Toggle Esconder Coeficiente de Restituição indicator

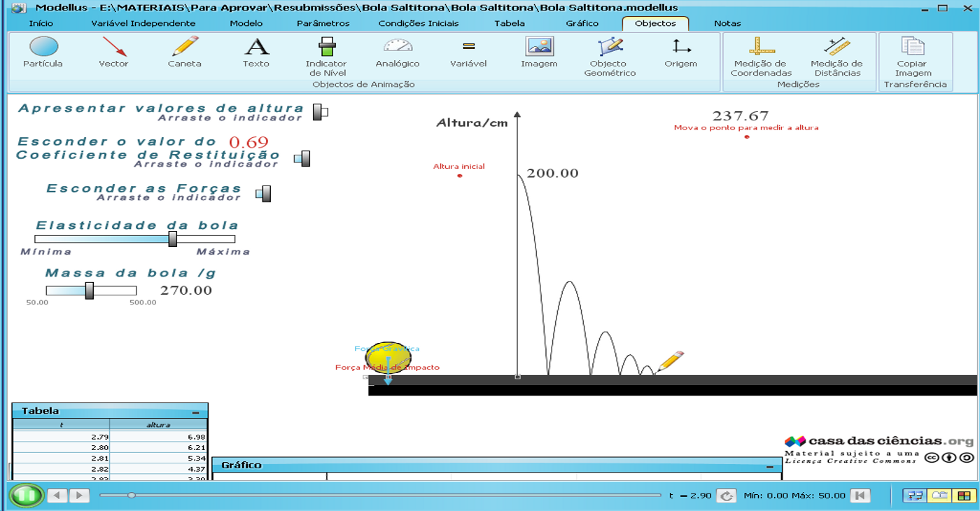[x=302, y=158]
